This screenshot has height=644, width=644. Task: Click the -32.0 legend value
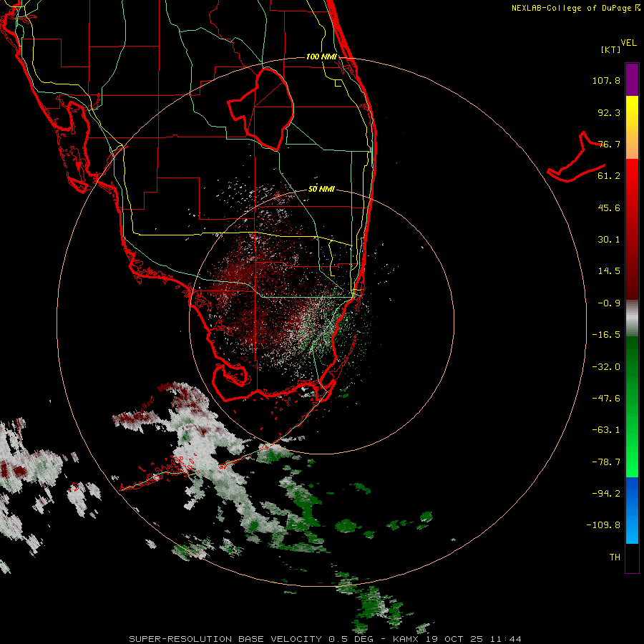point(606,367)
